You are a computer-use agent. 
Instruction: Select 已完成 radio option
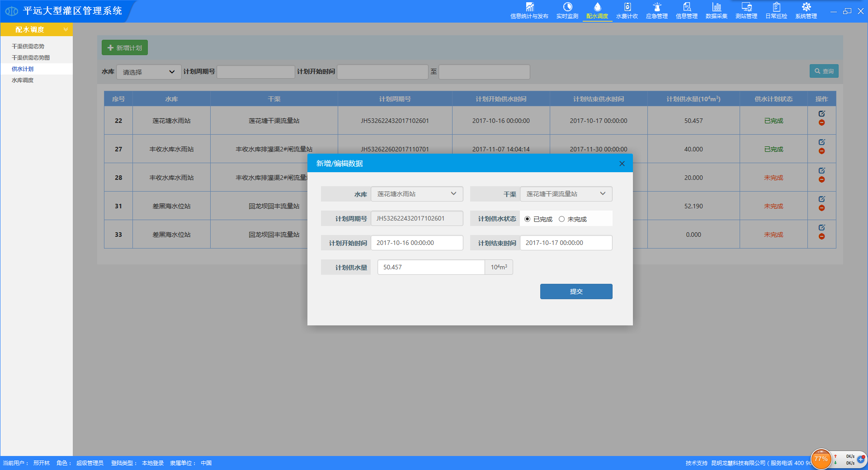(x=527, y=219)
